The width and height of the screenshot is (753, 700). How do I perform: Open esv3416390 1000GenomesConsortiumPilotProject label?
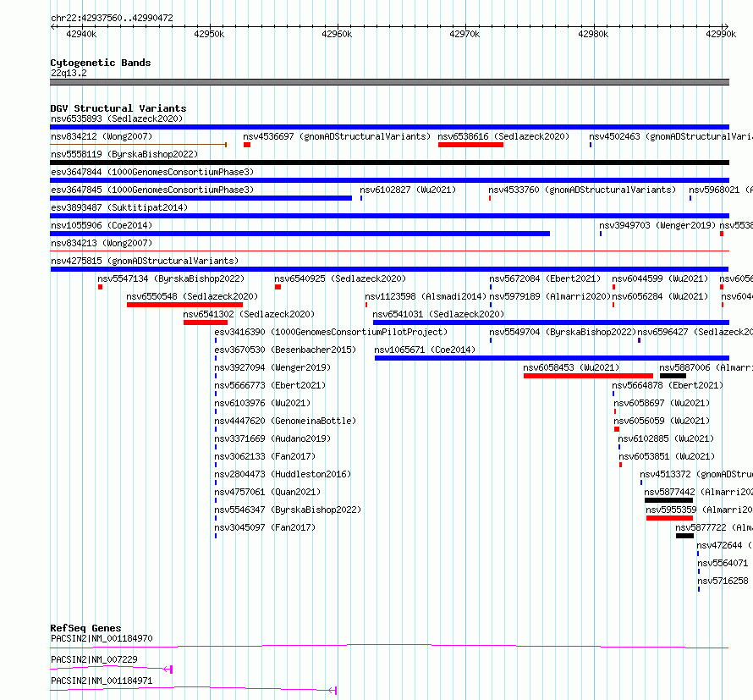[331, 332]
